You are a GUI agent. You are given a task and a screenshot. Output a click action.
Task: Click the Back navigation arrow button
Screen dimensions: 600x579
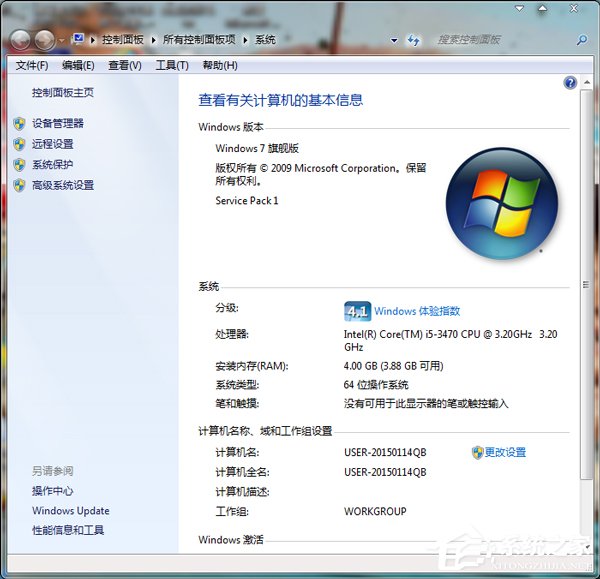[20, 40]
